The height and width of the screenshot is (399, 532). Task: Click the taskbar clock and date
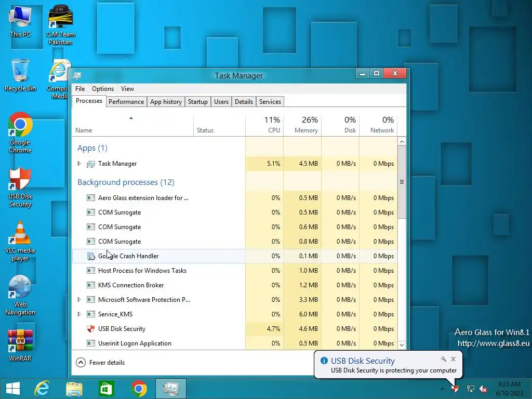(509, 389)
